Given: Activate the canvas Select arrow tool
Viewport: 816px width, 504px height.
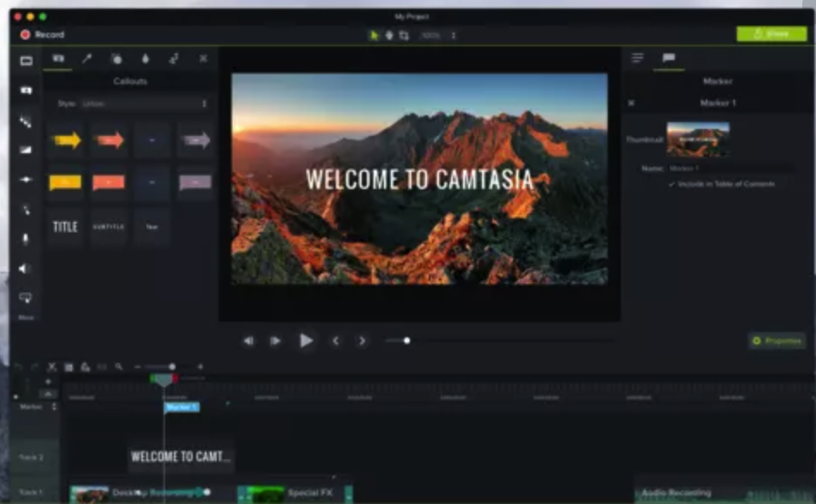Looking at the screenshot, I should [374, 35].
